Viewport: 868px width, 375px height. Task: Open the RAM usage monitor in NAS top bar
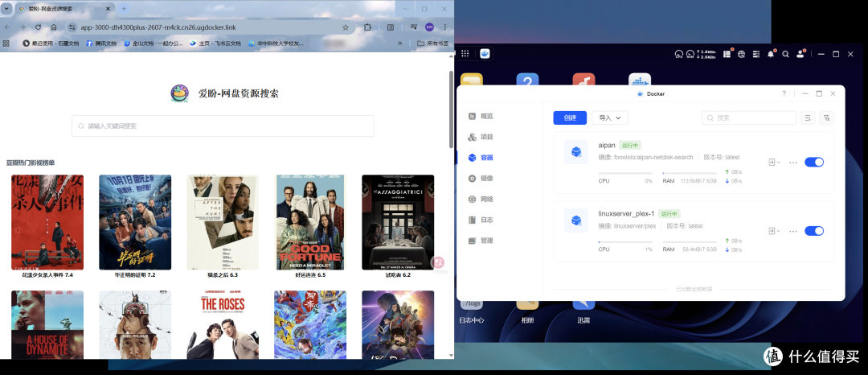tap(690, 54)
